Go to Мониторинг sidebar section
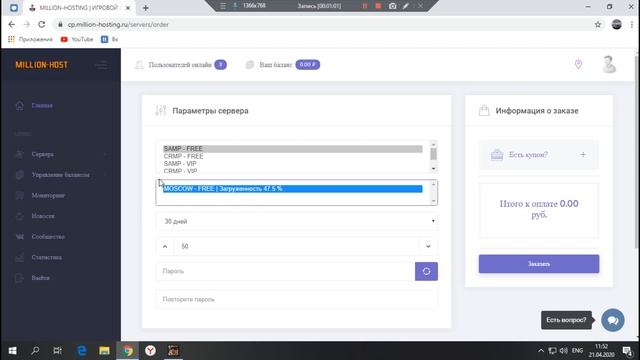The width and height of the screenshot is (640, 360). click(x=48, y=196)
